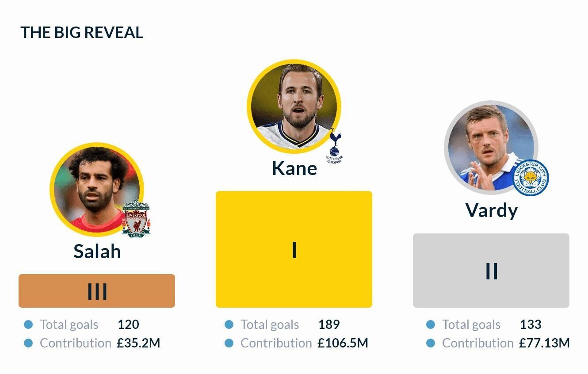The height and width of the screenshot is (374, 588).
Task: Click the blue bullet beside Salah's Contribution
Action: pos(28,343)
